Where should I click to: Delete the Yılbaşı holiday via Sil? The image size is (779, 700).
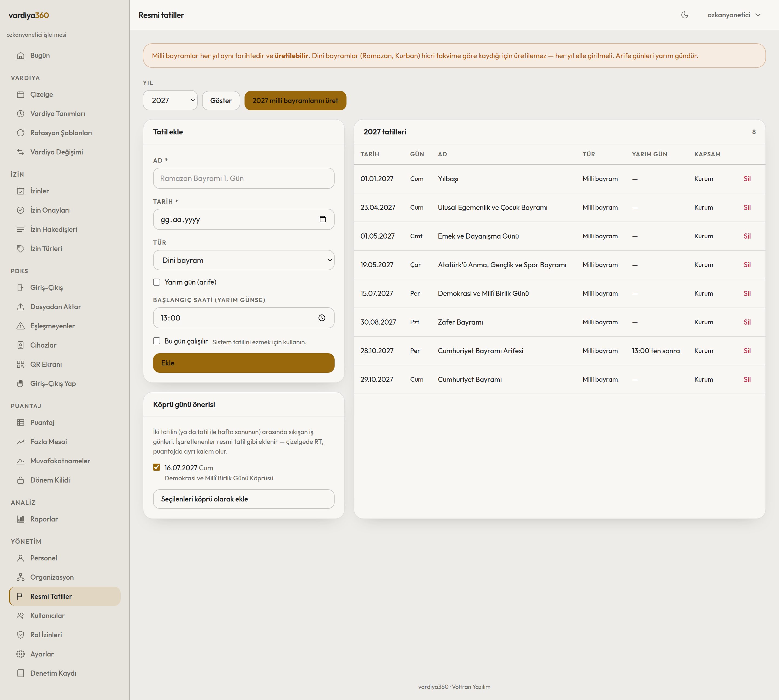[x=747, y=179]
